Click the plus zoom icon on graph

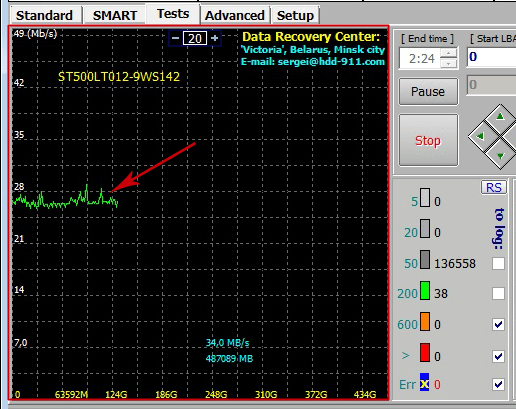coord(215,38)
